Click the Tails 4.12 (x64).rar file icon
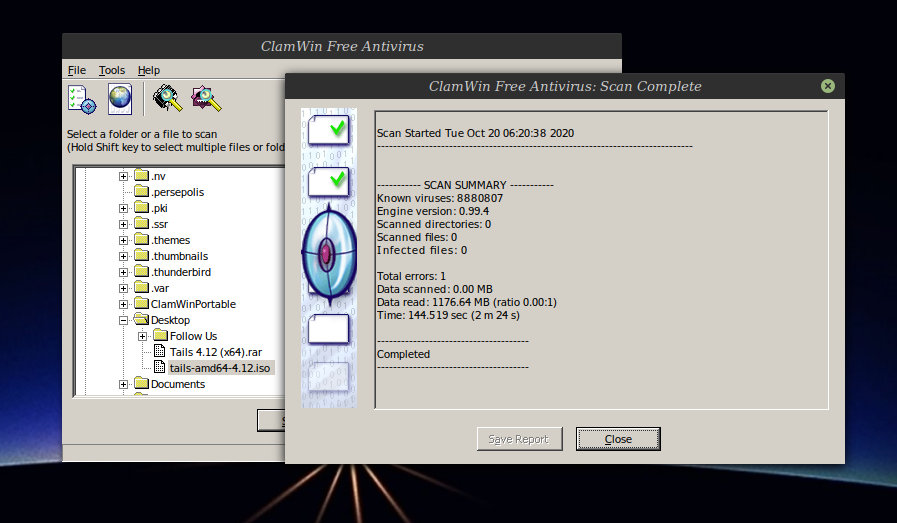 [160, 351]
